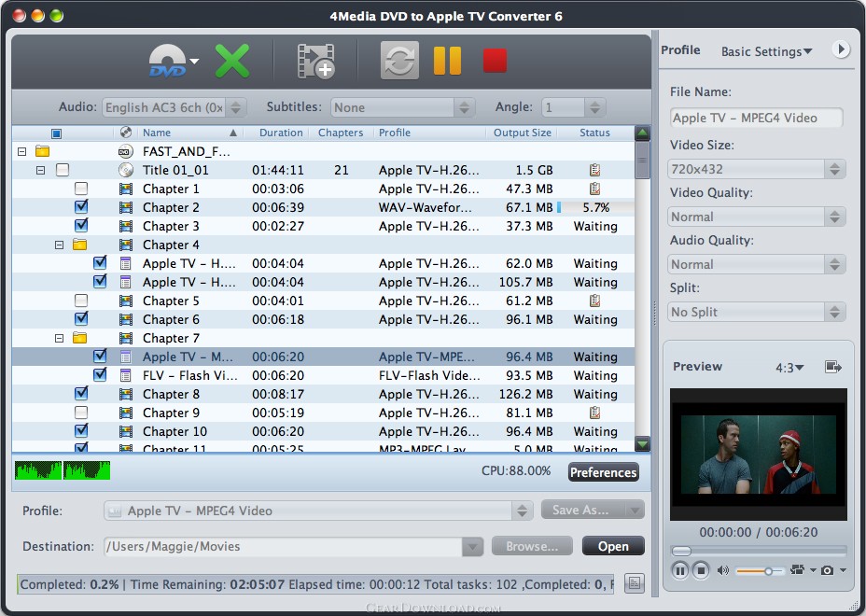Click the green X remove icon
The width and height of the screenshot is (866, 616).
coord(232,62)
